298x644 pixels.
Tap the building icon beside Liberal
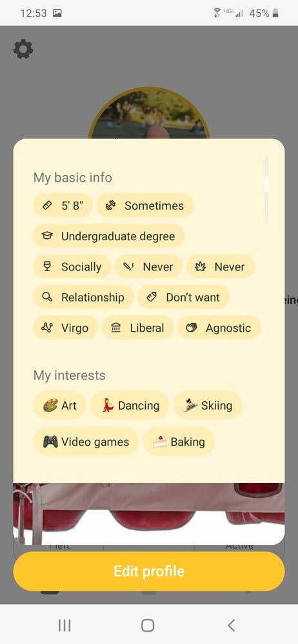point(117,328)
